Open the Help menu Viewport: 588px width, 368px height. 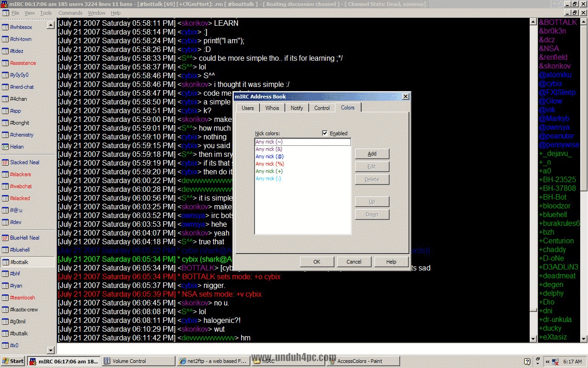(116, 13)
